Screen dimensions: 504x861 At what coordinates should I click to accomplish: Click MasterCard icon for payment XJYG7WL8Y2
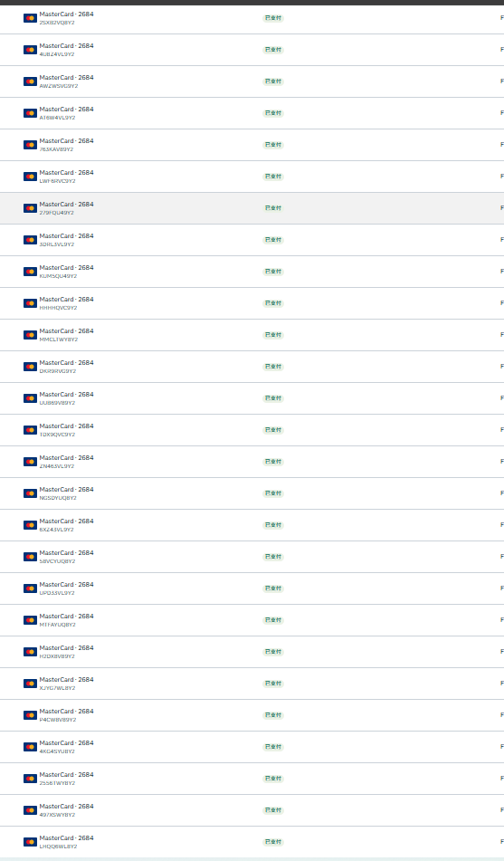pos(30,684)
